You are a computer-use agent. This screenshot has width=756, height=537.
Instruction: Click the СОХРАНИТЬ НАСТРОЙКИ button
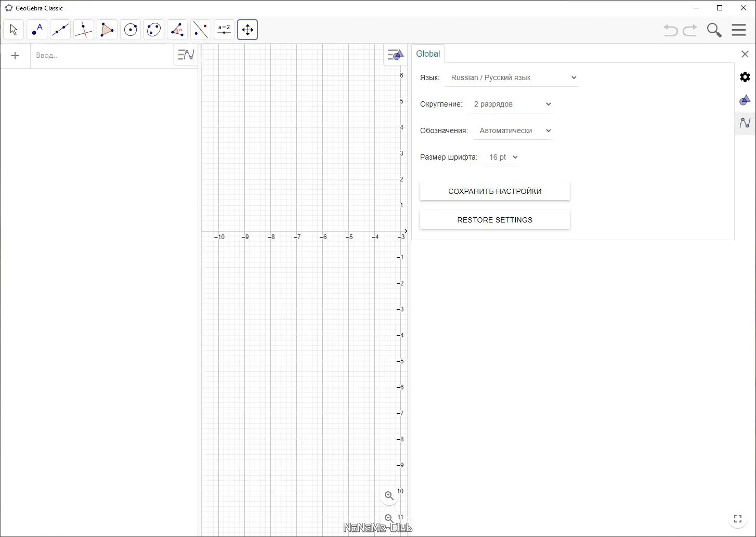click(x=495, y=191)
